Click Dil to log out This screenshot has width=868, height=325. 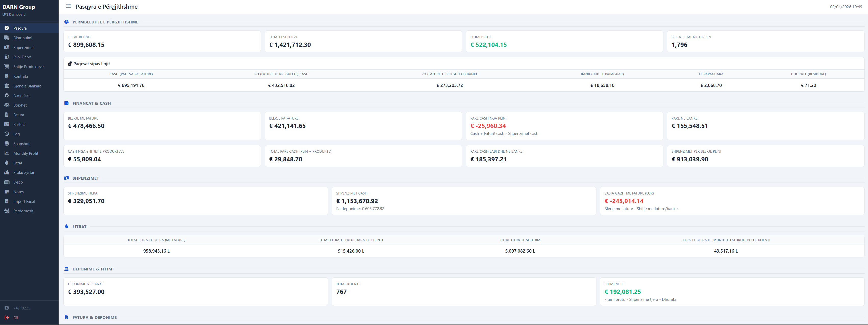tap(16, 317)
